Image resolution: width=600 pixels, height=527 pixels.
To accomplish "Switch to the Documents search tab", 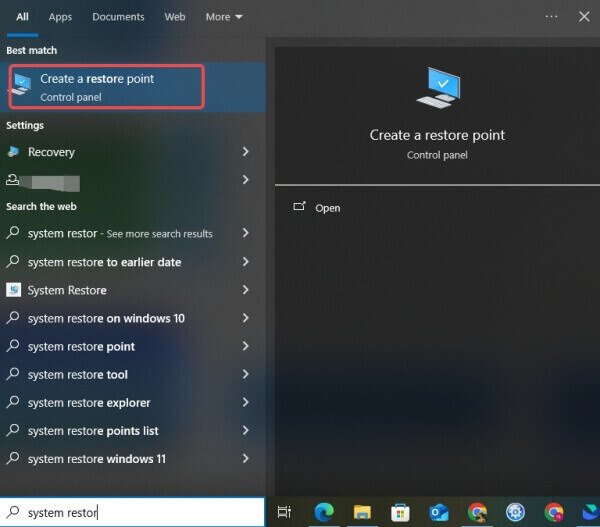I will 118,17.
